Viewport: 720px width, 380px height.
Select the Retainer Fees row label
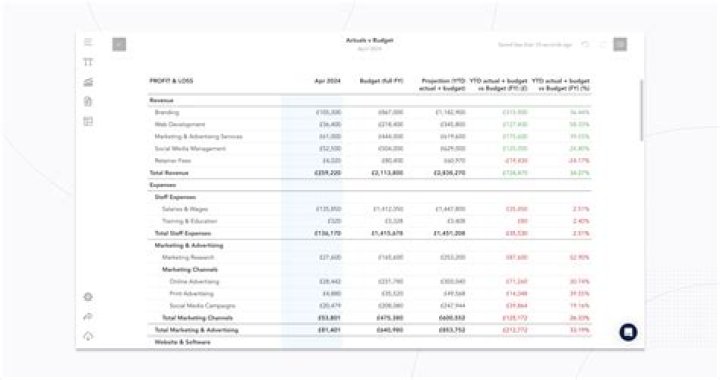tap(173, 161)
